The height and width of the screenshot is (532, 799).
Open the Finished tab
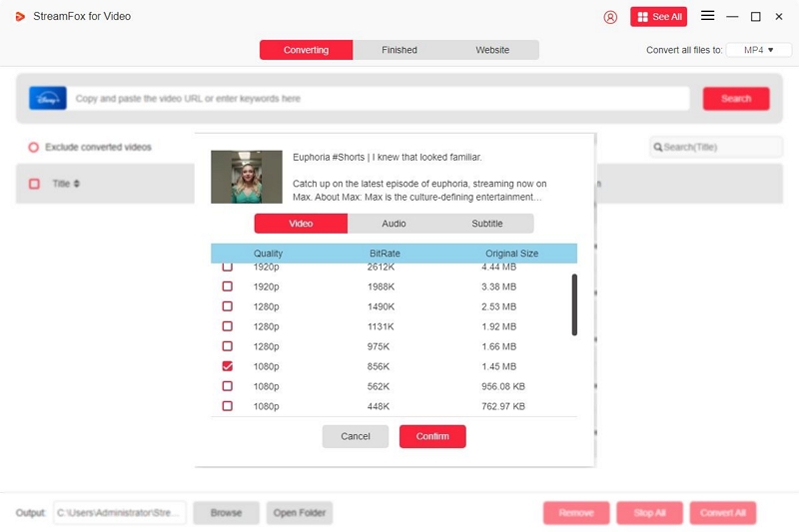tap(399, 50)
